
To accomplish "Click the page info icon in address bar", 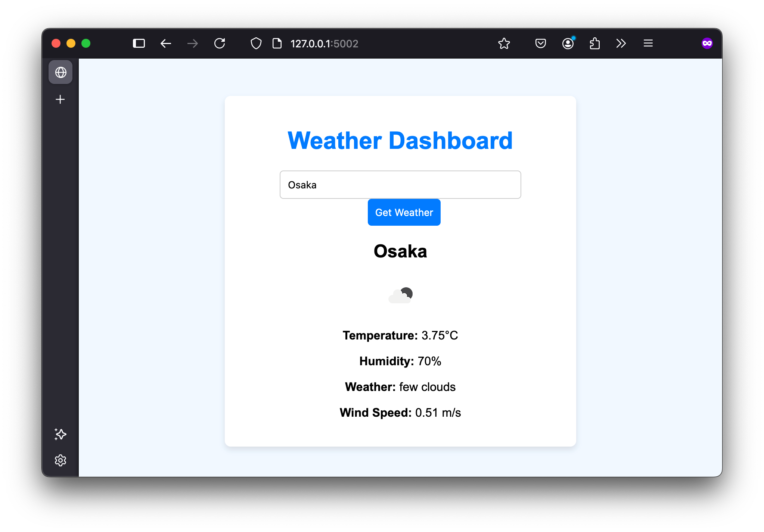I will [276, 43].
